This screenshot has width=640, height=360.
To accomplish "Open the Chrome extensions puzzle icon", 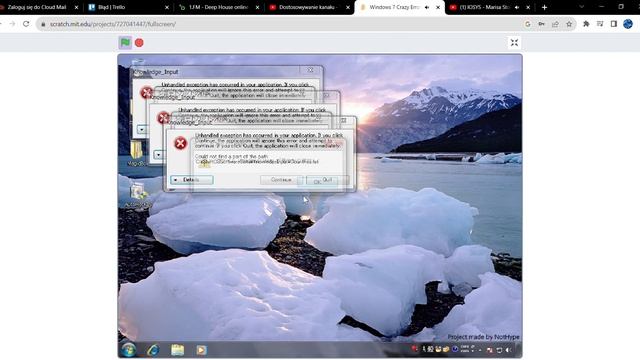I will 586,24.
